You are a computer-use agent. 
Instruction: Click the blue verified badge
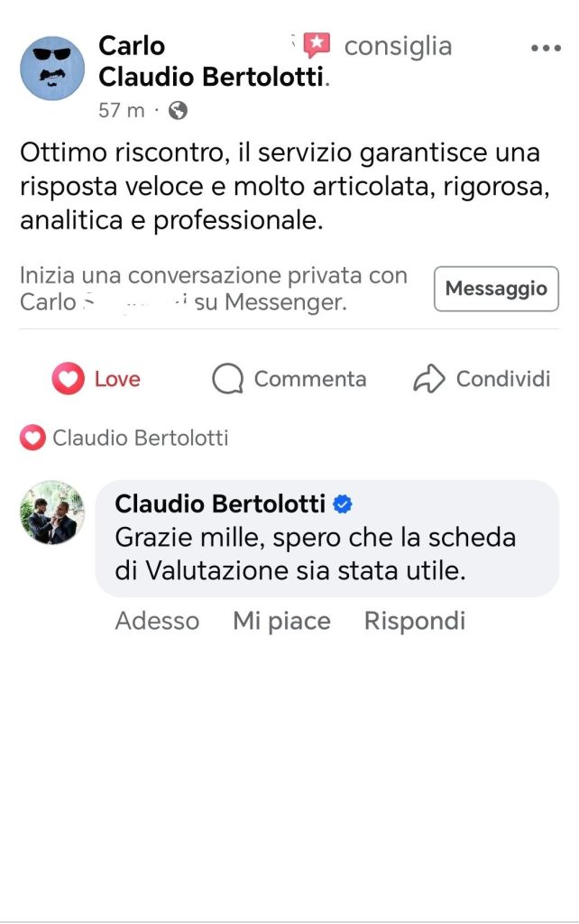343,504
